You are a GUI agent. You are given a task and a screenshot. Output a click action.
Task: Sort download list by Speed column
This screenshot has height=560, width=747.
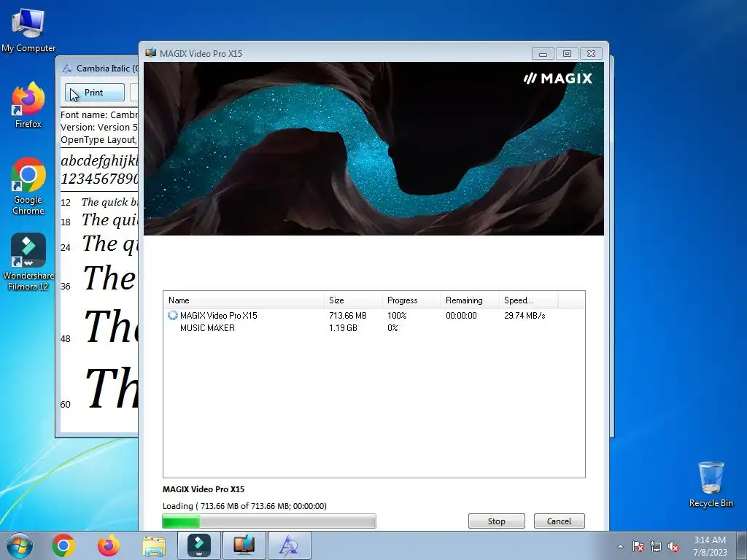coord(528,300)
